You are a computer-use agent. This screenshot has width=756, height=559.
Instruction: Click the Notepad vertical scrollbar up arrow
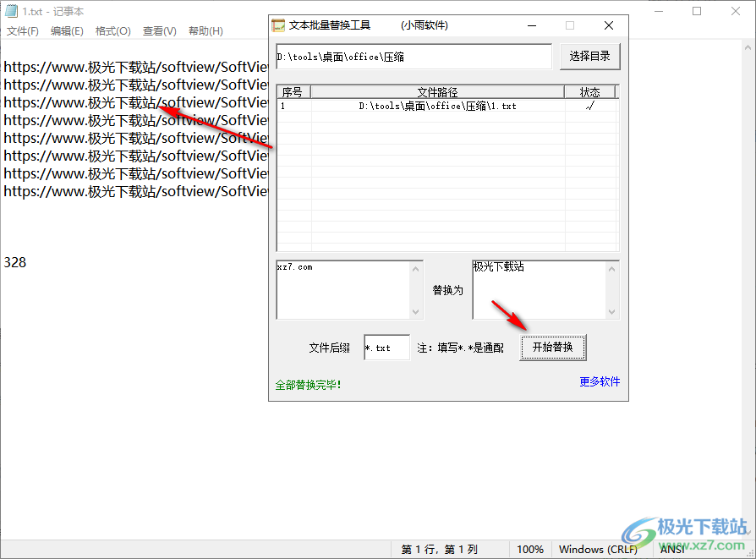coord(748,47)
